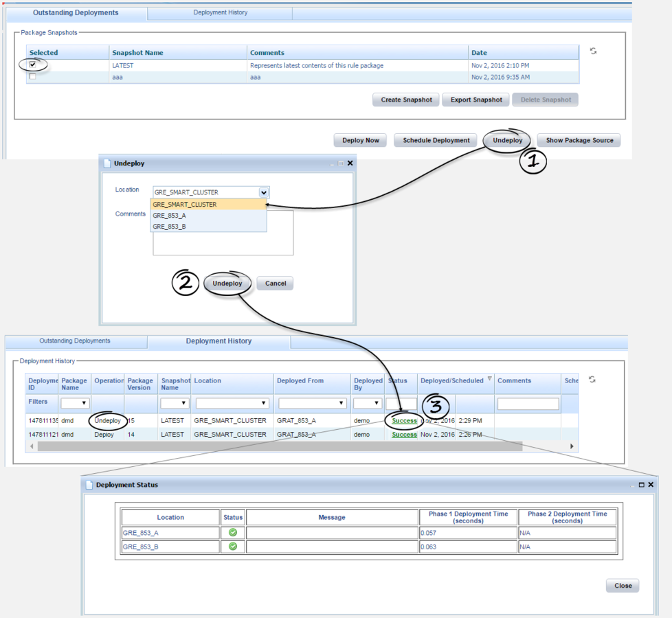Open the upper Deployment History tab
The image size is (672, 618).
pyautogui.click(x=221, y=13)
